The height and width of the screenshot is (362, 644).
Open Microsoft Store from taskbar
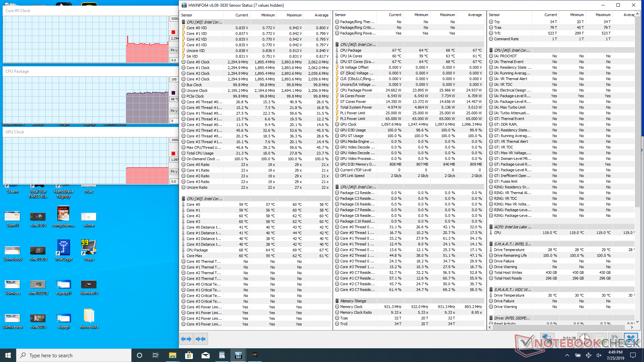click(189, 355)
